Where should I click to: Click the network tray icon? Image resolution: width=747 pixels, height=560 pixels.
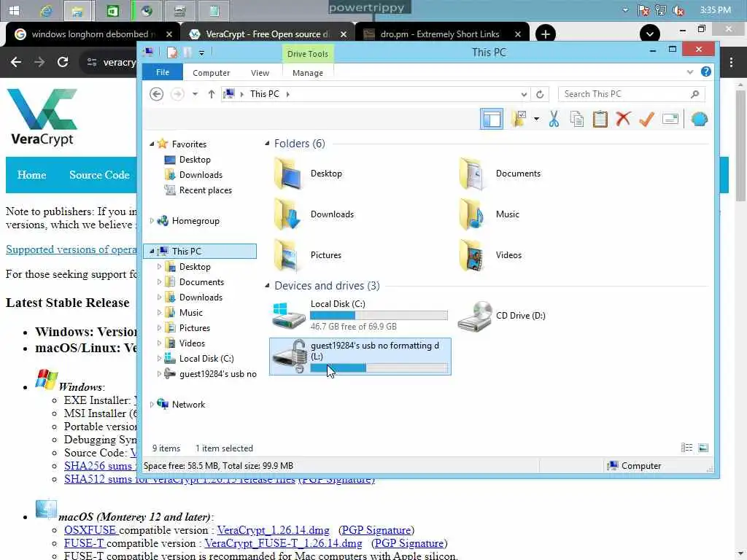661,10
